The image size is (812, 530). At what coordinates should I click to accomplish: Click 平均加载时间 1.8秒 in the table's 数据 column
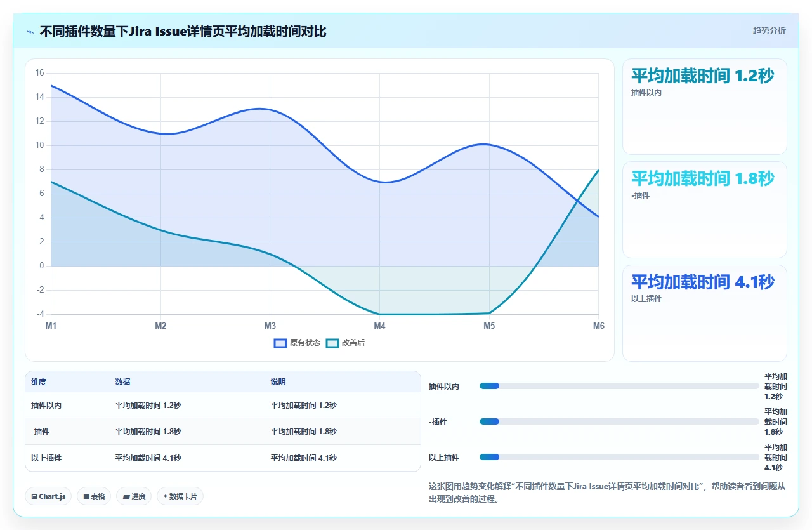tap(148, 432)
